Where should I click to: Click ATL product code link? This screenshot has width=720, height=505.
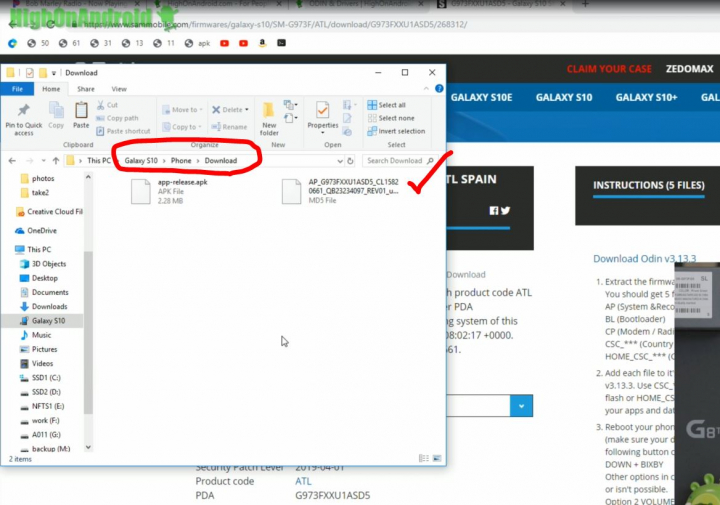[303, 481]
